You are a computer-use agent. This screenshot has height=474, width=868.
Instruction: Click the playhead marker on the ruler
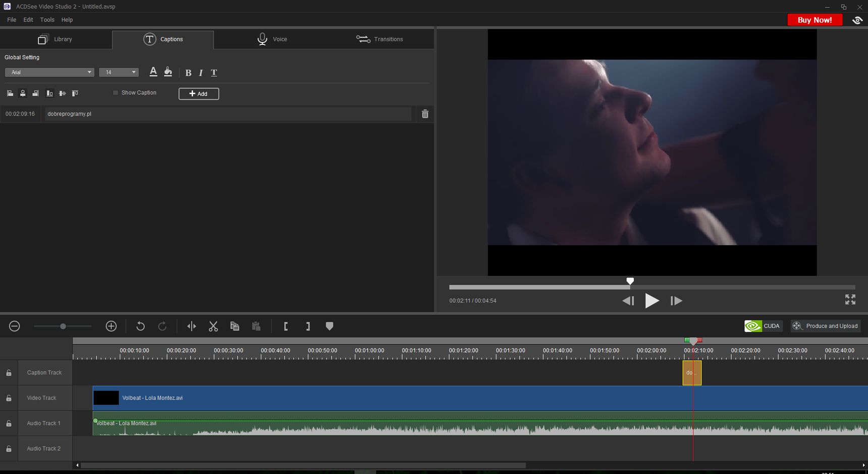coord(693,342)
